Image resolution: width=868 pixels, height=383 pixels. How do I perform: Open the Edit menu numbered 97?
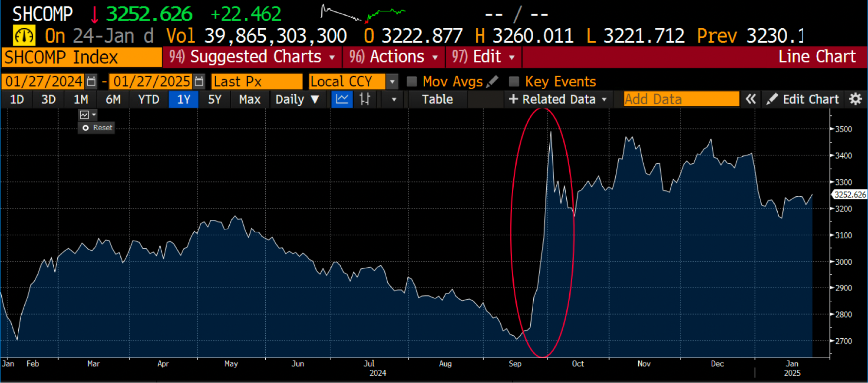[x=483, y=57]
